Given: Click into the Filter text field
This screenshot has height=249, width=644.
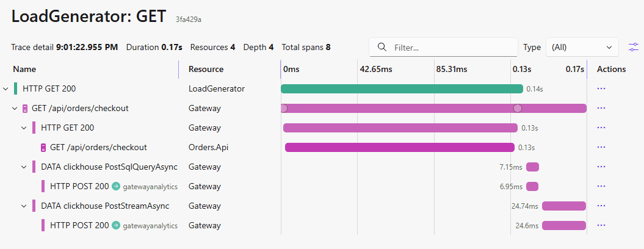Looking at the screenshot, I should point(444,47).
